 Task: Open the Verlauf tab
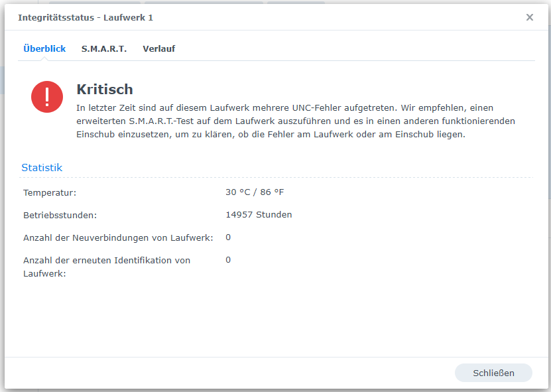tap(159, 49)
